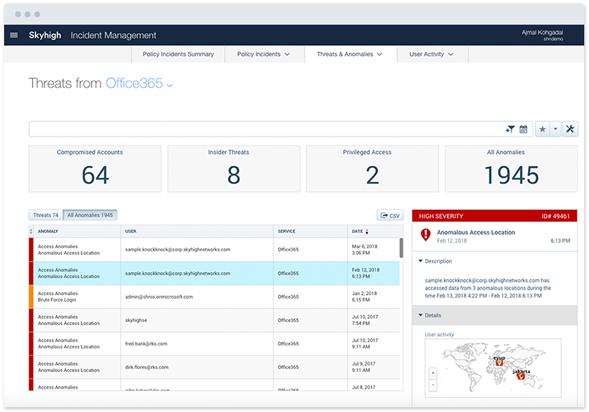The height and width of the screenshot is (412, 589).
Task: Click the red high severity alert icon
Action: [425, 235]
